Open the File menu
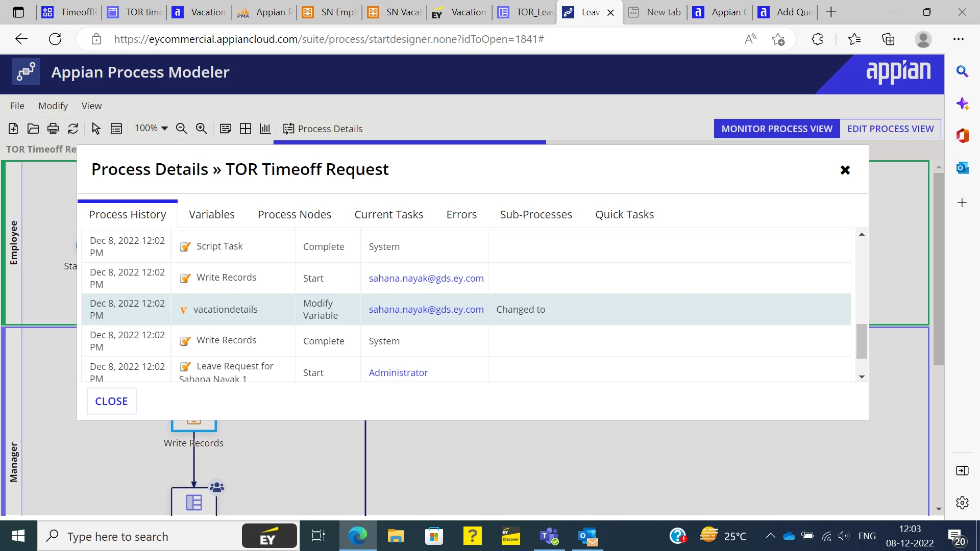Viewport: 980px width, 551px height. point(17,106)
